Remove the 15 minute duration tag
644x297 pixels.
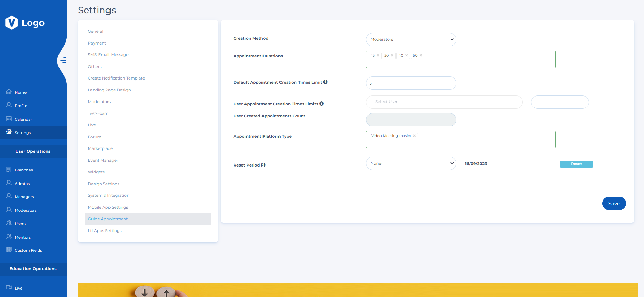pyautogui.click(x=378, y=56)
